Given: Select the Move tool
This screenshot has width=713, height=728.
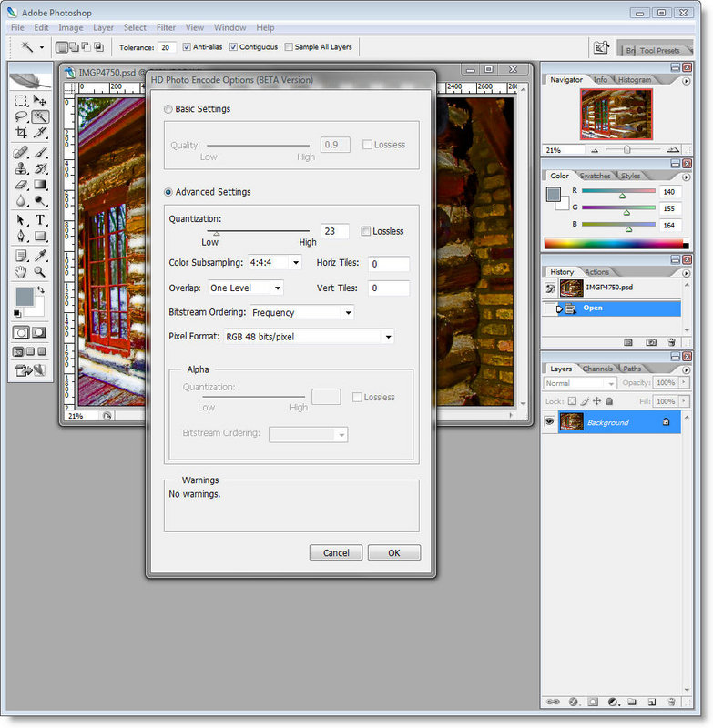Looking at the screenshot, I should tap(40, 100).
